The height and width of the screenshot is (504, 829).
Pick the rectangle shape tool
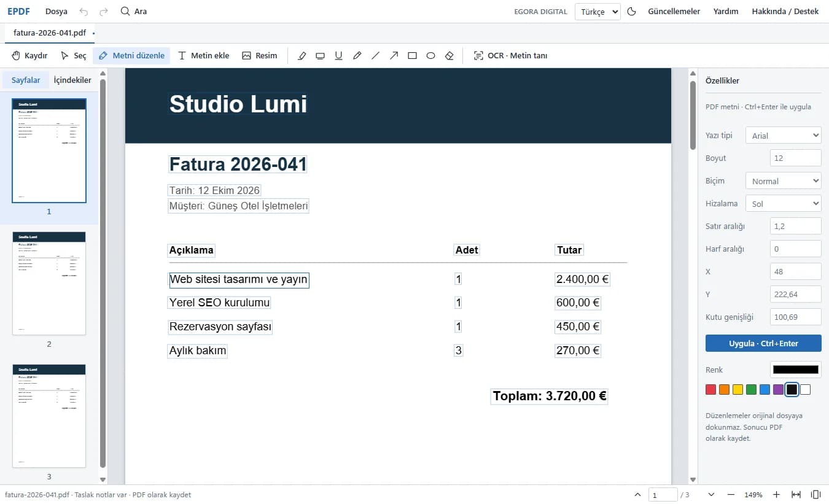(412, 56)
